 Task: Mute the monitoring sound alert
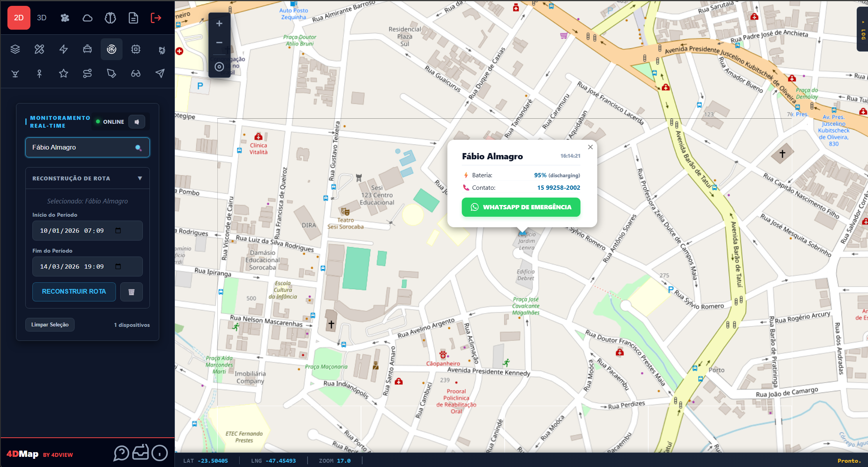pos(137,122)
